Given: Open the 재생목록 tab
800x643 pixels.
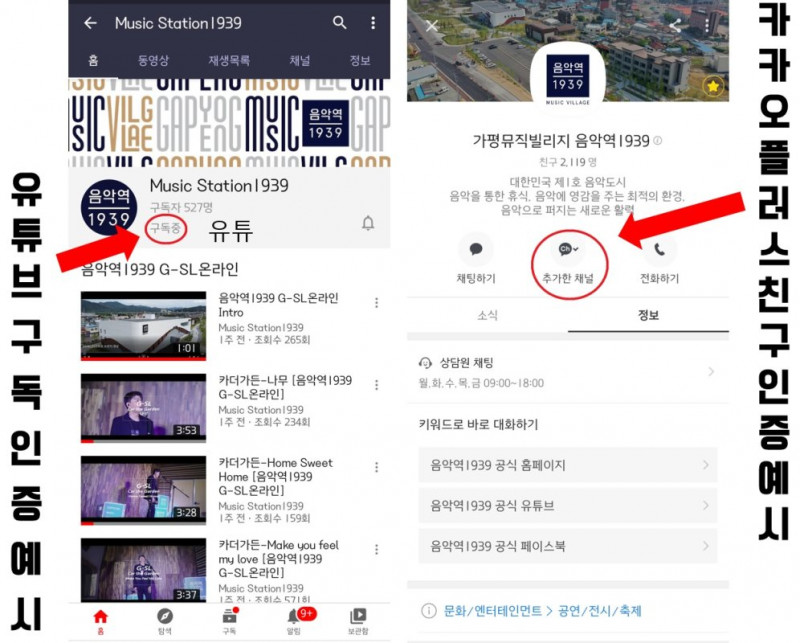Looking at the screenshot, I should [229, 61].
